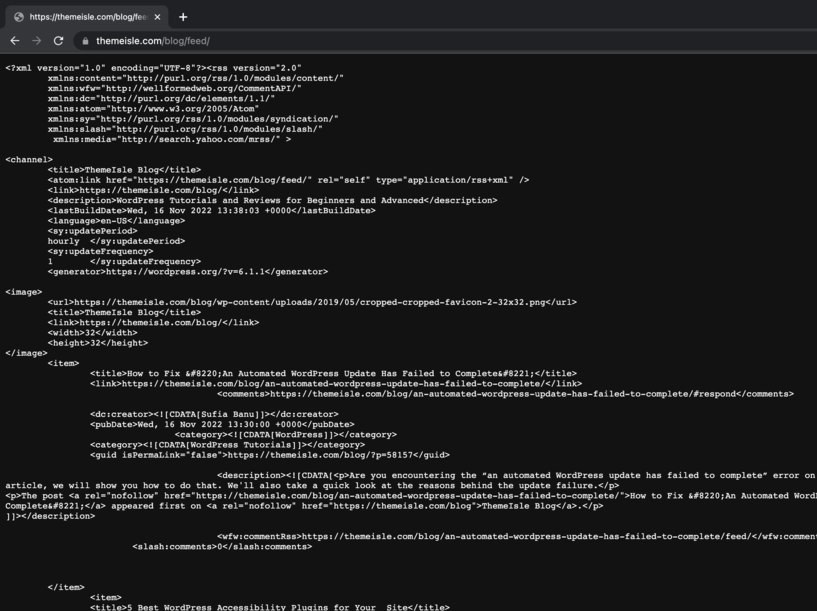Screen dimensions: 817x611
Task: Navigate back using the back arrow
Action: (14, 40)
